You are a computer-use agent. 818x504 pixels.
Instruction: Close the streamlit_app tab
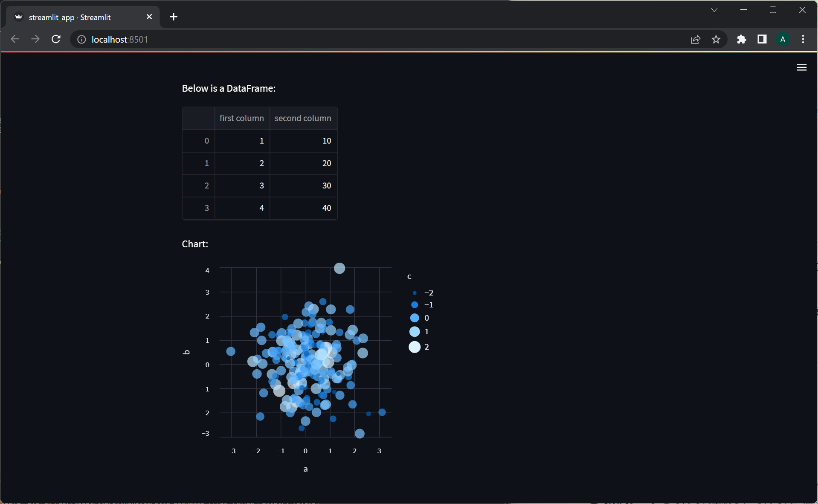[x=149, y=17]
